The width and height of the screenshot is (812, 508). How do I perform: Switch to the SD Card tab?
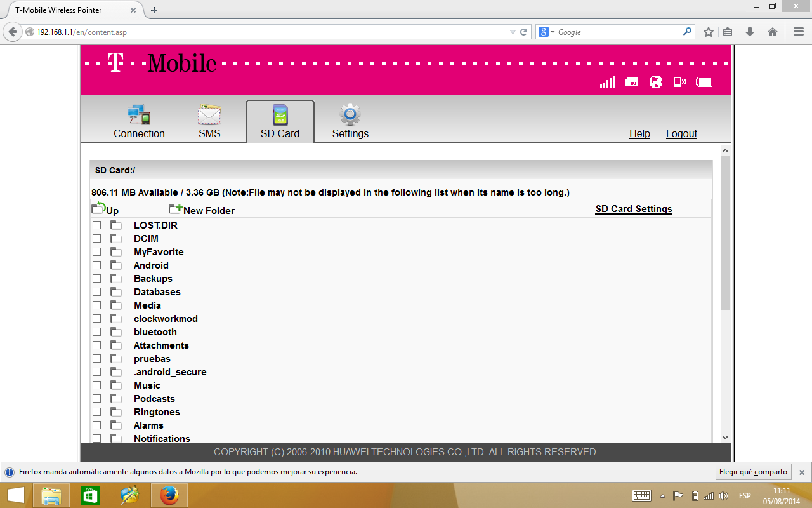click(x=280, y=121)
